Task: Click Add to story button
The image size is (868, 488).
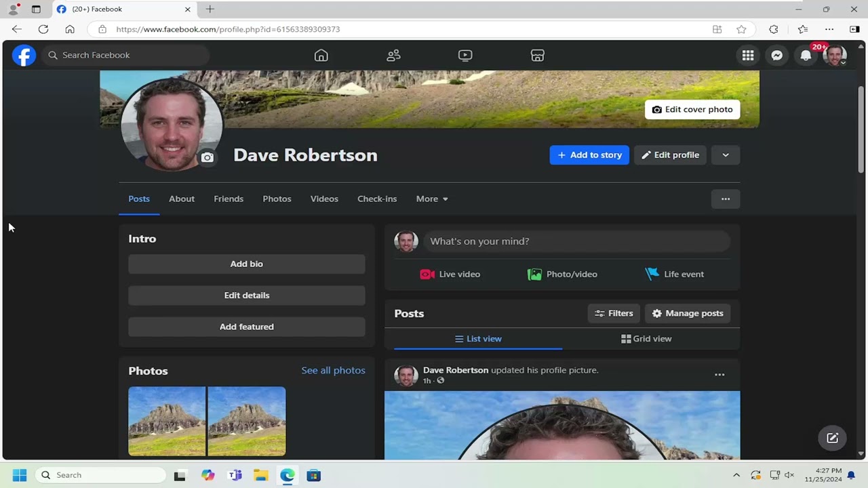Action: click(x=589, y=155)
